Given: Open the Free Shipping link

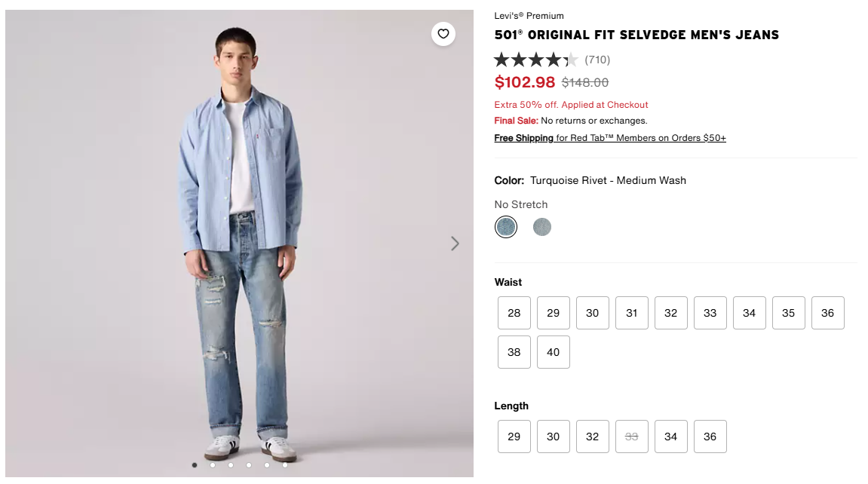Looking at the screenshot, I should (524, 138).
